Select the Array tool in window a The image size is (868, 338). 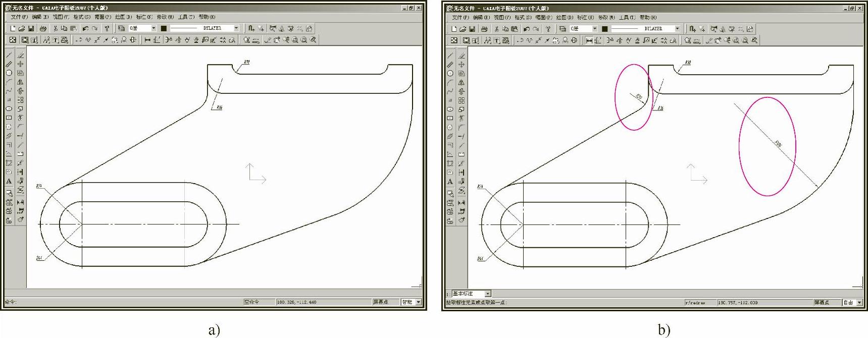20,100
